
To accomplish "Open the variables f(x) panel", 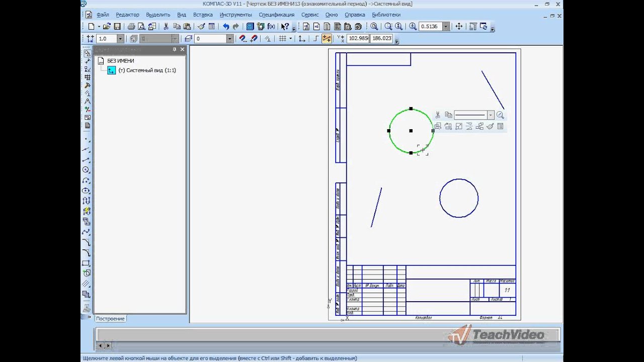I will tap(271, 27).
